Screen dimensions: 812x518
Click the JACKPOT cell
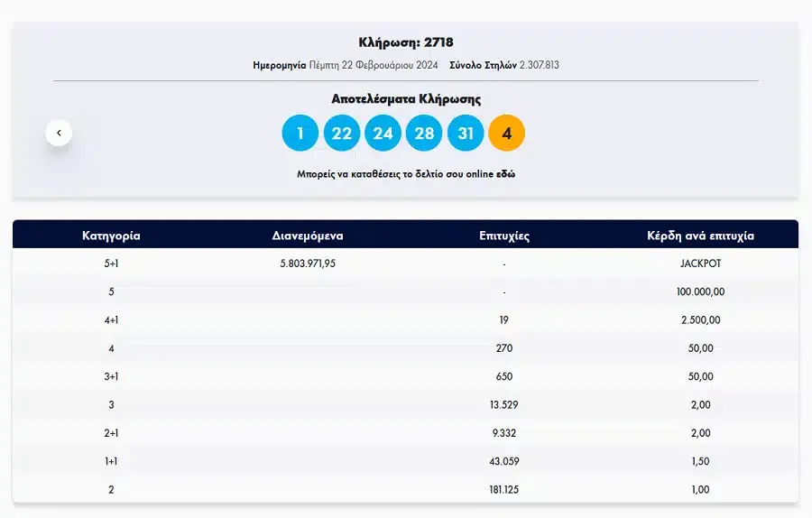[x=700, y=264]
